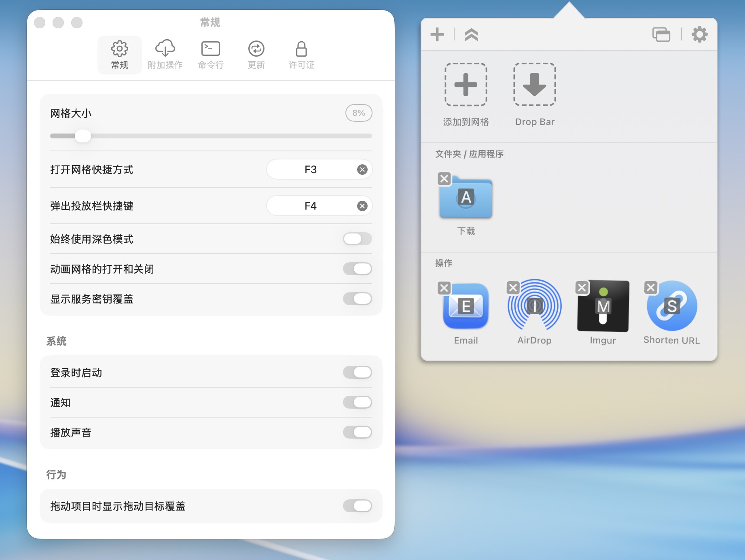Screen dimensions: 745x560
Task: Click the 网格大小 slider handle
Action: point(83,136)
